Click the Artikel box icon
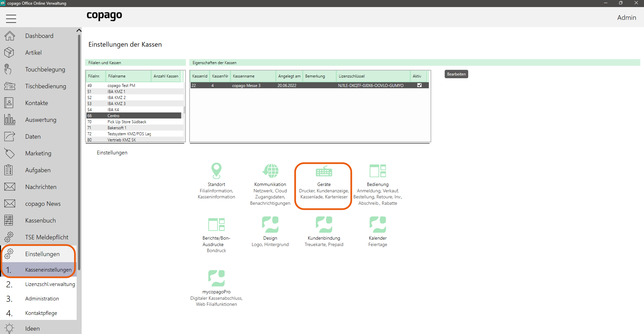 [9, 52]
